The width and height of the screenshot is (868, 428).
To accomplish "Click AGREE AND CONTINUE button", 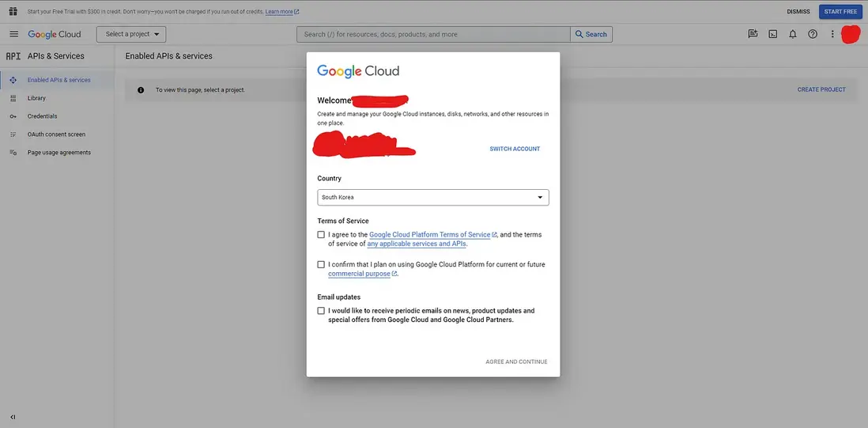I will [516, 362].
